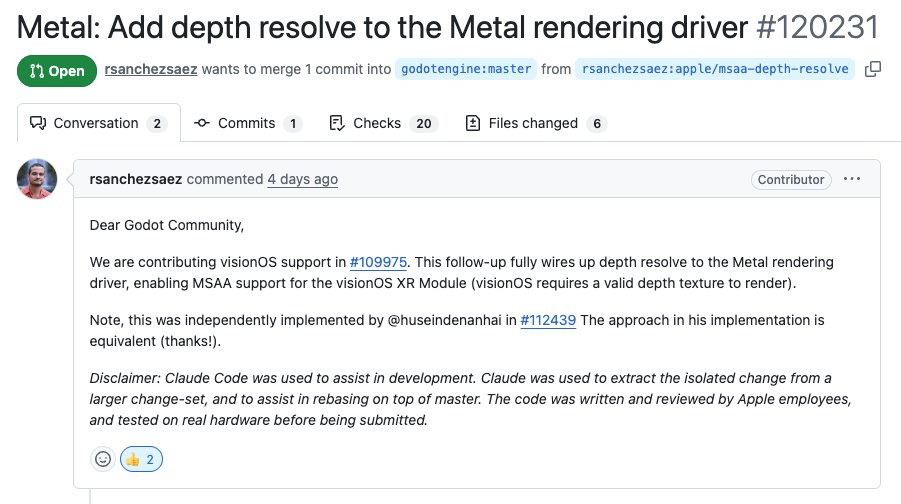Viewport: 901px width, 504px height.
Task: Open godotengine:master base branch link
Action: tap(466, 69)
